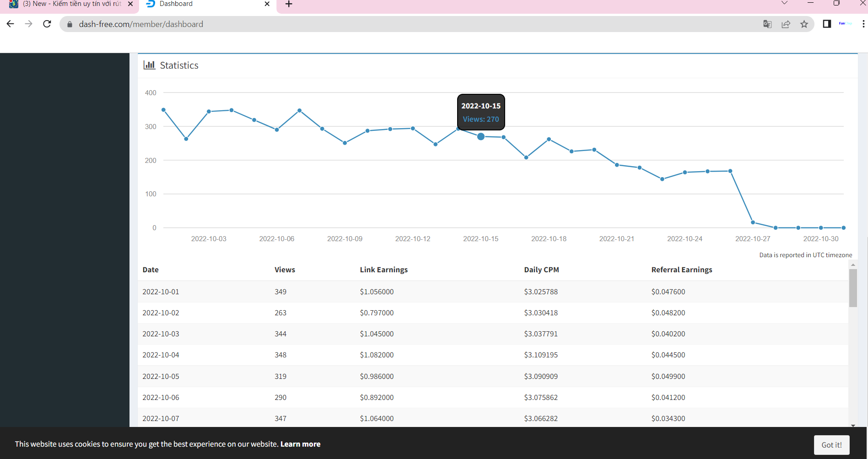Open a new browser tab
The height and width of the screenshot is (459, 868).
pos(289,4)
